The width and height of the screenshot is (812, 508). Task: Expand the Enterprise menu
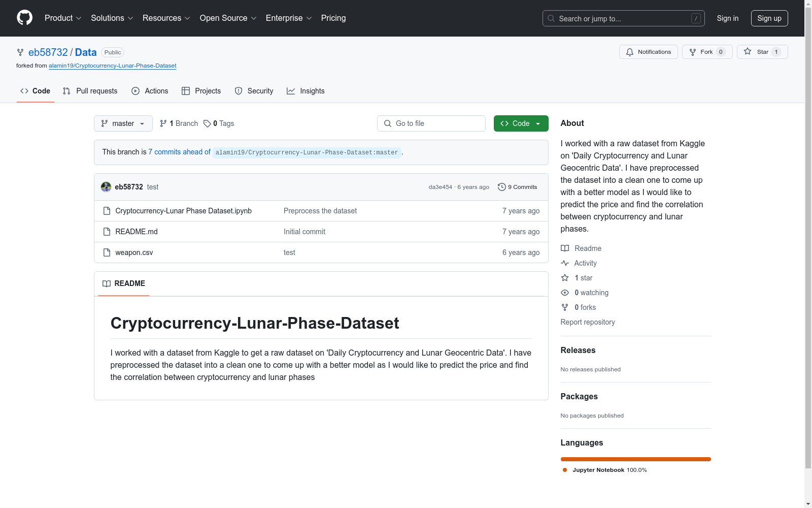(289, 18)
